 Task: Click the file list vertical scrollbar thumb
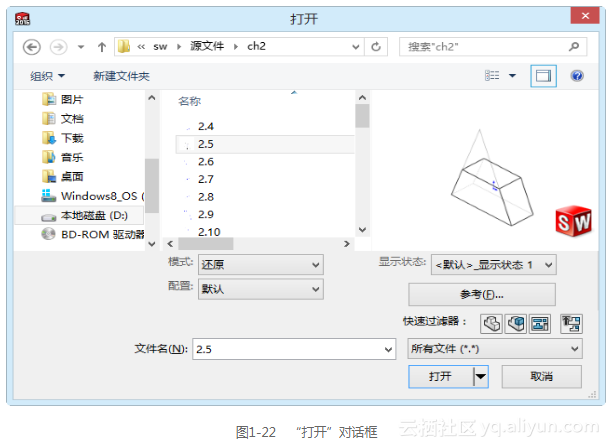[362, 116]
